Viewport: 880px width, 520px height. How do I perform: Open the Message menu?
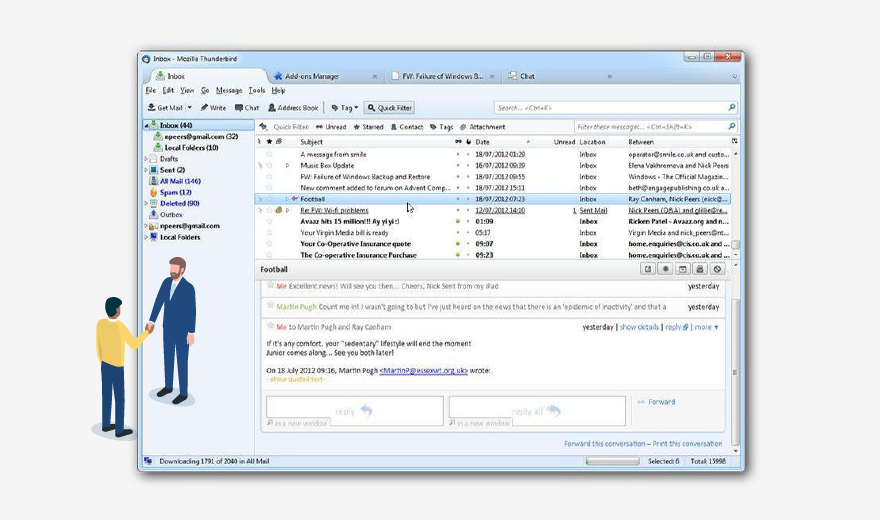tap(229, 90)
